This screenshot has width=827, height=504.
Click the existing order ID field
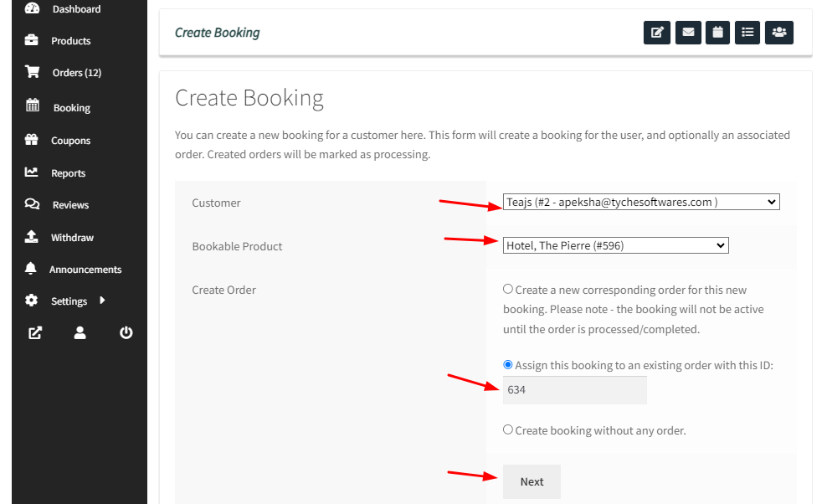pyautogui.click(x=575, y=390)
